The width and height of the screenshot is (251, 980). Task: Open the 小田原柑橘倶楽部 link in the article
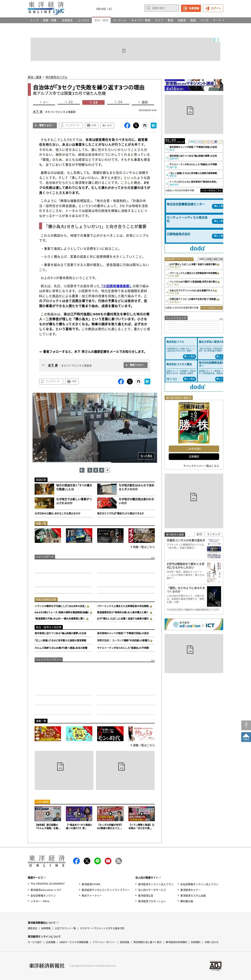116,286
